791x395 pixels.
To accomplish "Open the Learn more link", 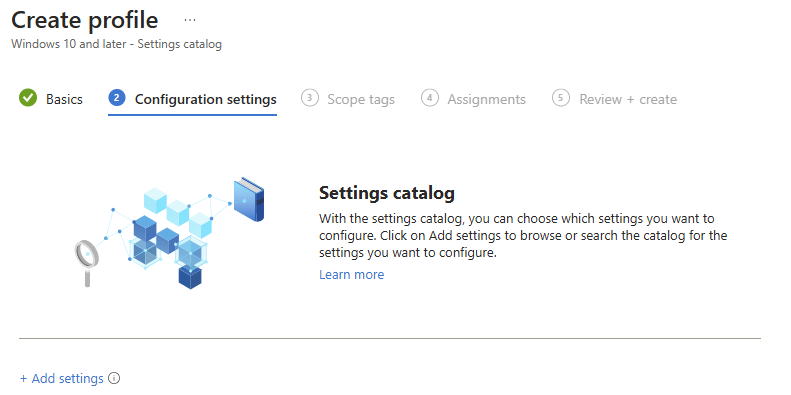I will coord(351,274).
